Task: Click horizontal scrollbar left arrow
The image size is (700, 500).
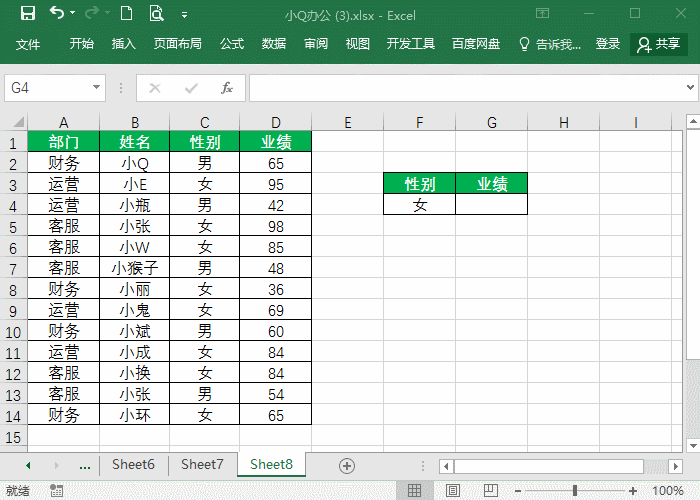Action: click(446, 466)
